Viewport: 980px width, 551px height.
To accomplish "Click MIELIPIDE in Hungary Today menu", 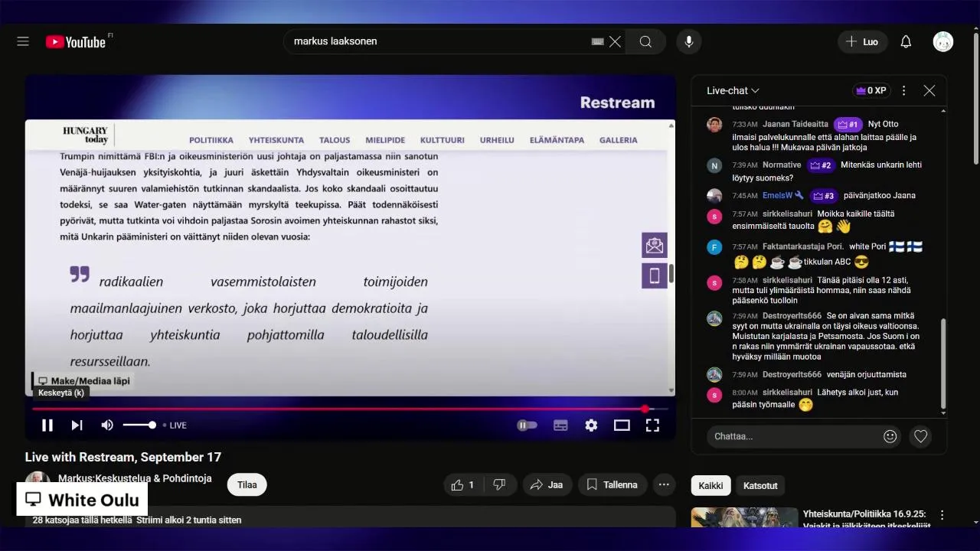I will [x=385, y=140].
